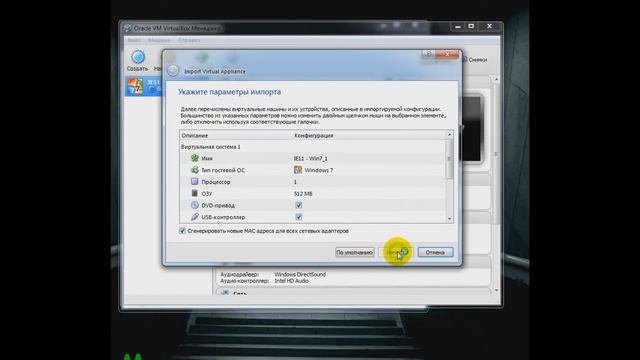Image resolution: width=640 pixels, height=360 pixels.
Task: Click the help button in dialog title bar
Action: [x=428, y=54]
